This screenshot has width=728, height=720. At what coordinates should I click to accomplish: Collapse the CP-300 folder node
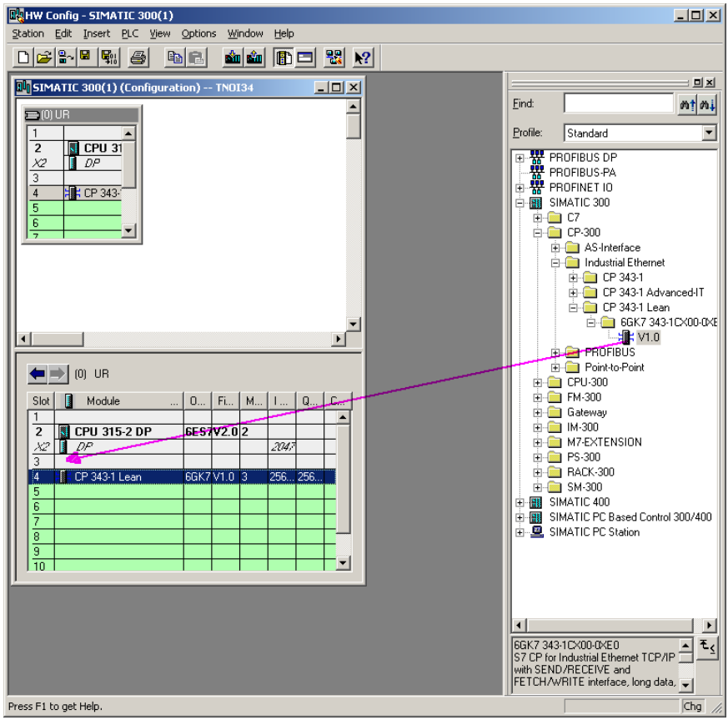pyautogui.click(x=538, y=233)
